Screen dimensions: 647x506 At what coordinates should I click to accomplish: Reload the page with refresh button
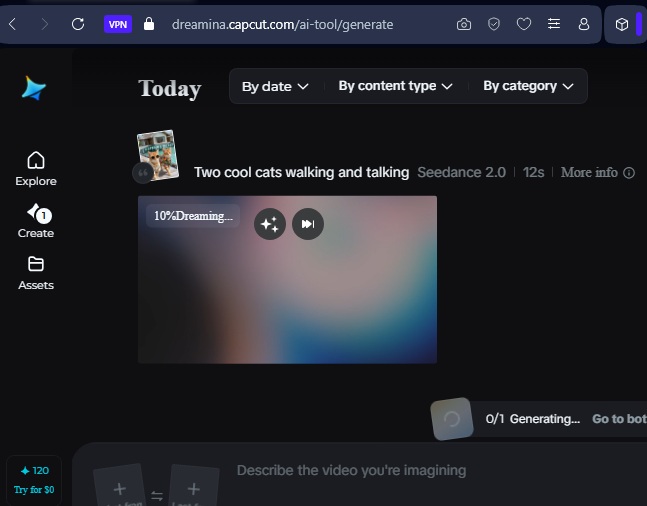78,24
